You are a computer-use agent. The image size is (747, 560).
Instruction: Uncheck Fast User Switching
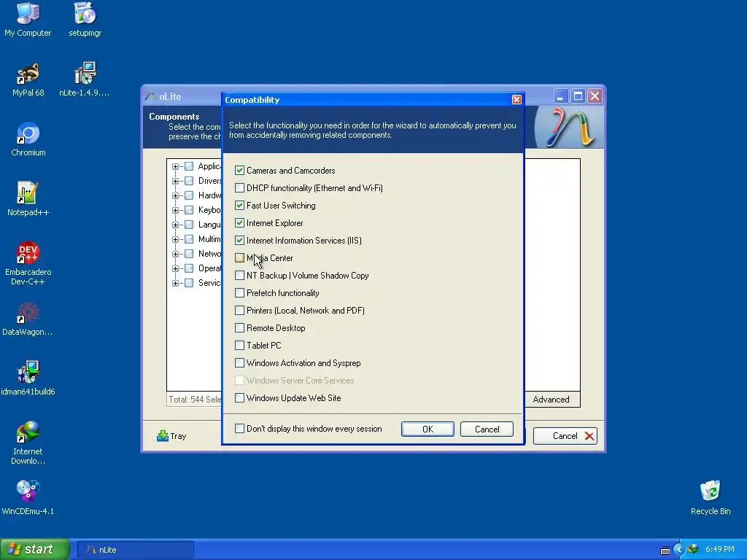pyautogui.click(x=239, y=206)
